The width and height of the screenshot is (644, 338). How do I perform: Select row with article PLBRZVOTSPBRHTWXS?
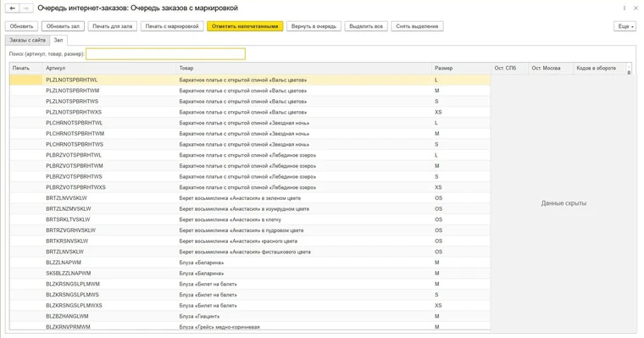pyautogui.click(x=250, y=187)
